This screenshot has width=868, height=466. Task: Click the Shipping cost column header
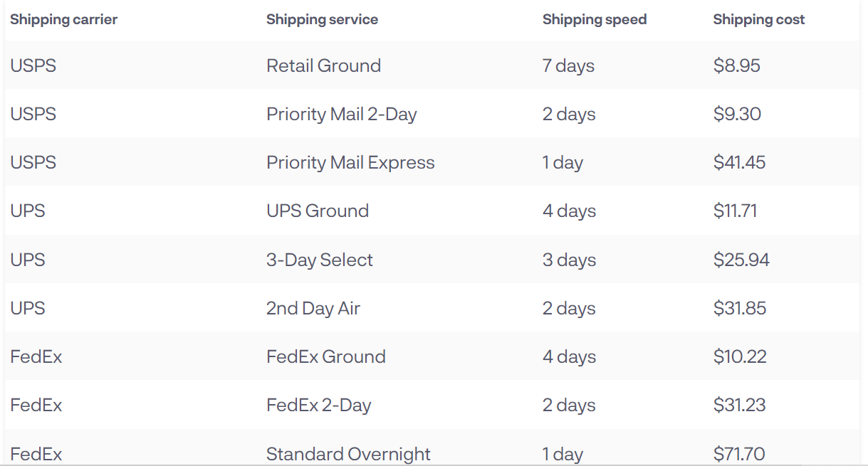759,20
